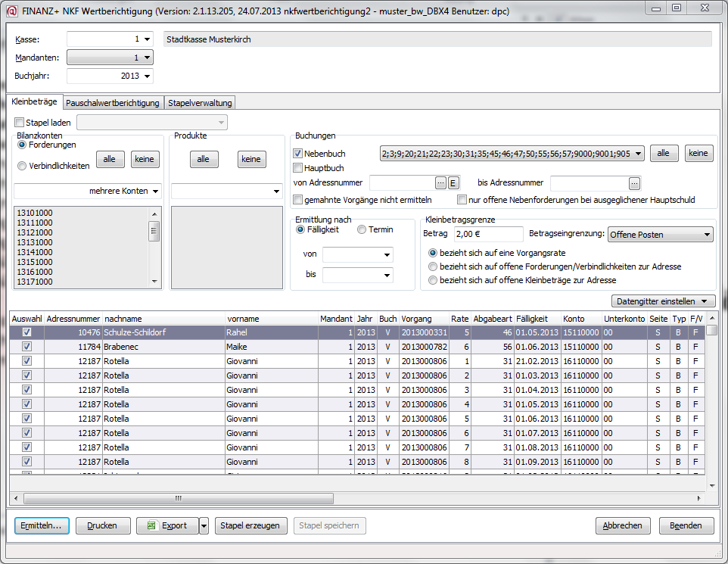Uncheck Auswahl for Schulze-Schildorf row
This screenshot has height=564, width=728.
(27, 332)
